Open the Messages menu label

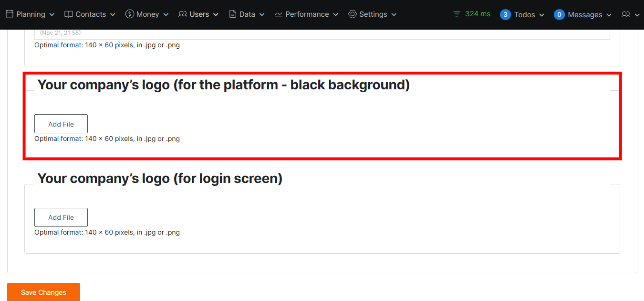click(x=585, y=15)
